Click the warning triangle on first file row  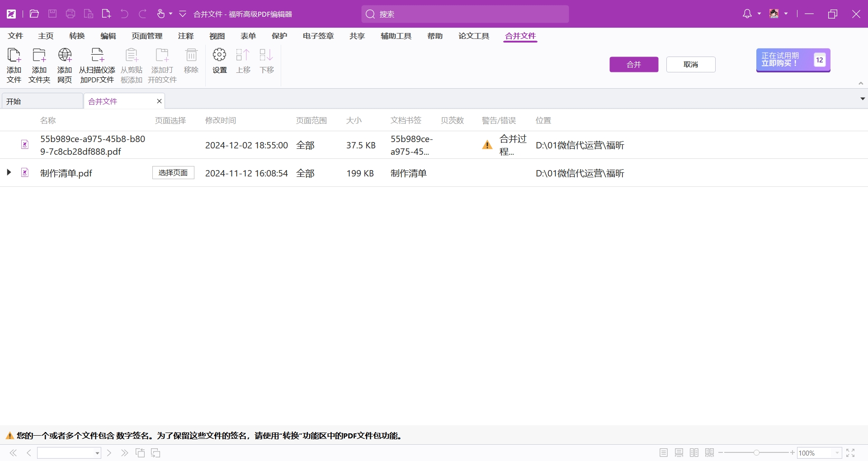[487, 145]
